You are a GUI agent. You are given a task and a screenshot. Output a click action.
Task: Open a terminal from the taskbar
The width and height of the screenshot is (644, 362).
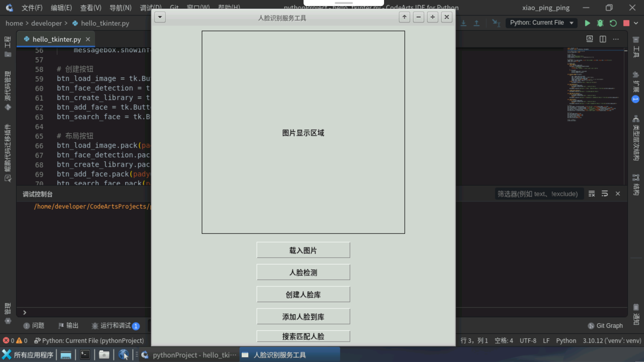coord(85,355)
